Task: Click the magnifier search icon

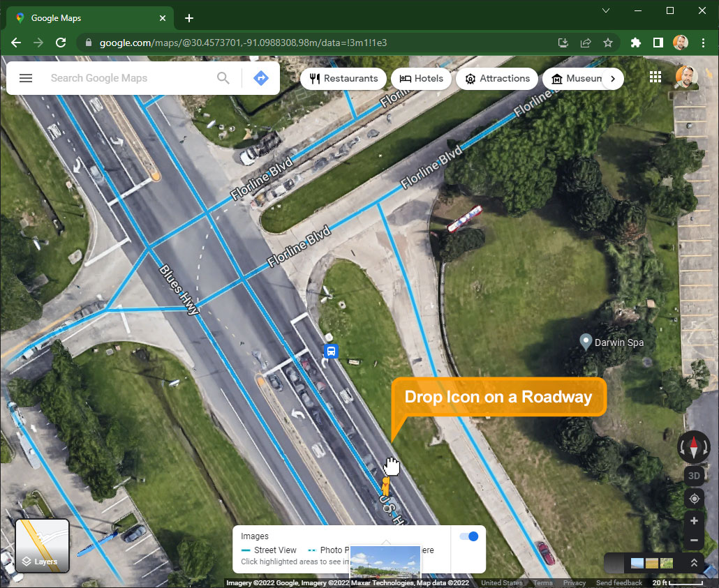Action: (223, 78)
